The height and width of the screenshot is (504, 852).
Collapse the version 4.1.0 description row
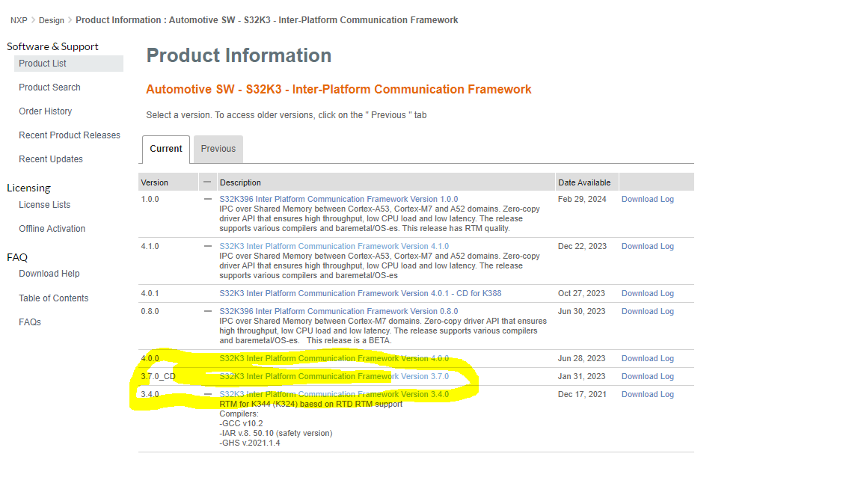click(x=207, y=247)
